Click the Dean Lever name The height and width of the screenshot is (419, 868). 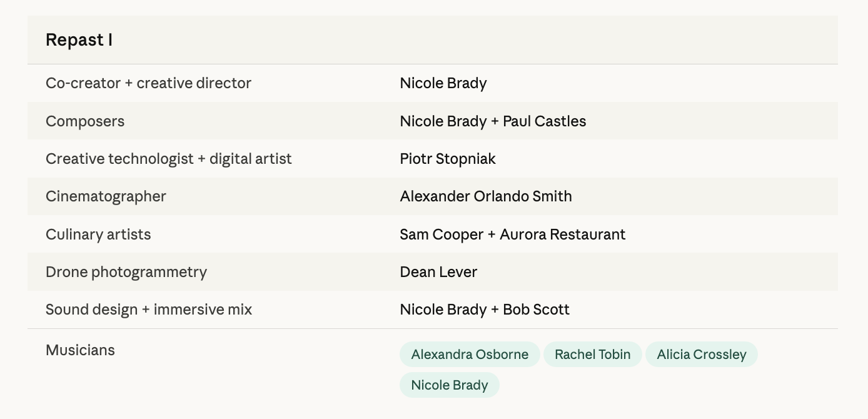pos(438,272)
